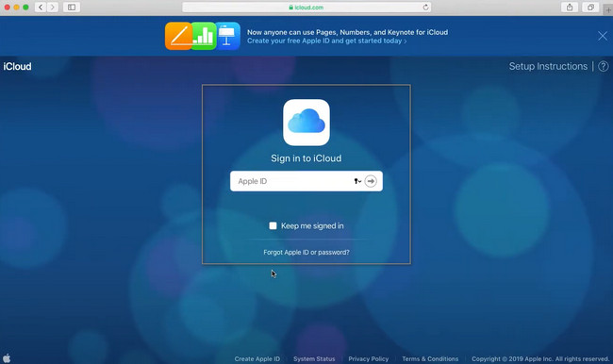613x364 pixels.
Task: Click the arrow button to submit Apple ID
Action: coord(371,181)
